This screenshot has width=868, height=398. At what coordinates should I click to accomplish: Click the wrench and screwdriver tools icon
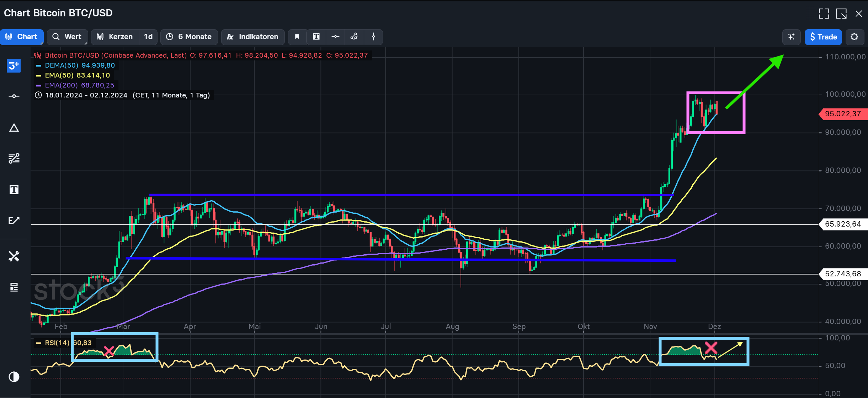[14, 256]
